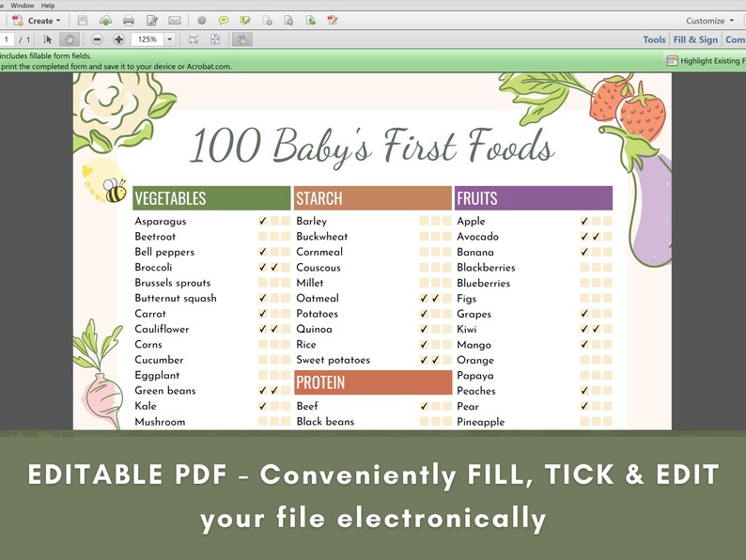746x560 pixels.
Task: Click the "Brussels sprouts" label
Action: click(x=172, y=283)
